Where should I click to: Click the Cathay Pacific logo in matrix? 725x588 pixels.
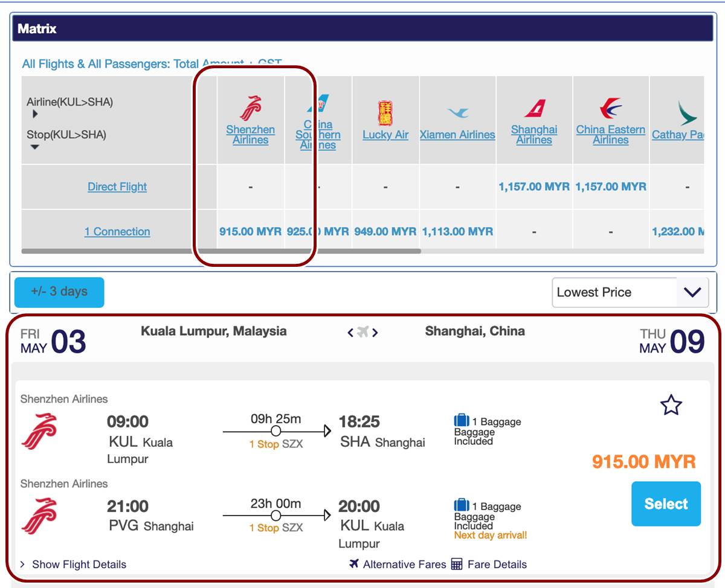point(687,113)
